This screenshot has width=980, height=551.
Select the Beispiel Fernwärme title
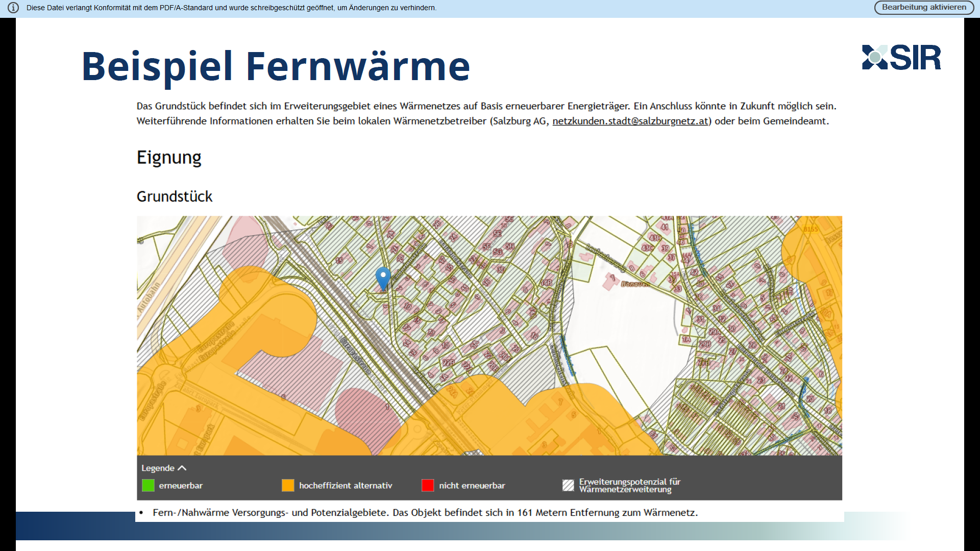(276, 66)
